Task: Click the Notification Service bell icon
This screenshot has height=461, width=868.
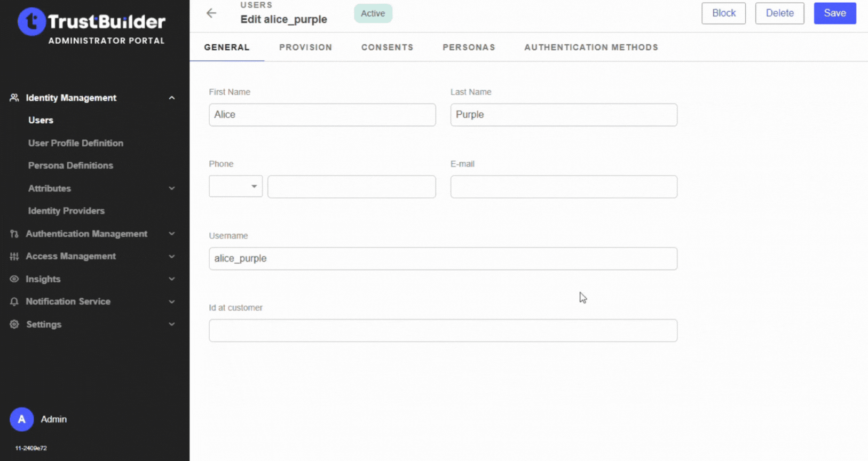Action: [14, 301]
